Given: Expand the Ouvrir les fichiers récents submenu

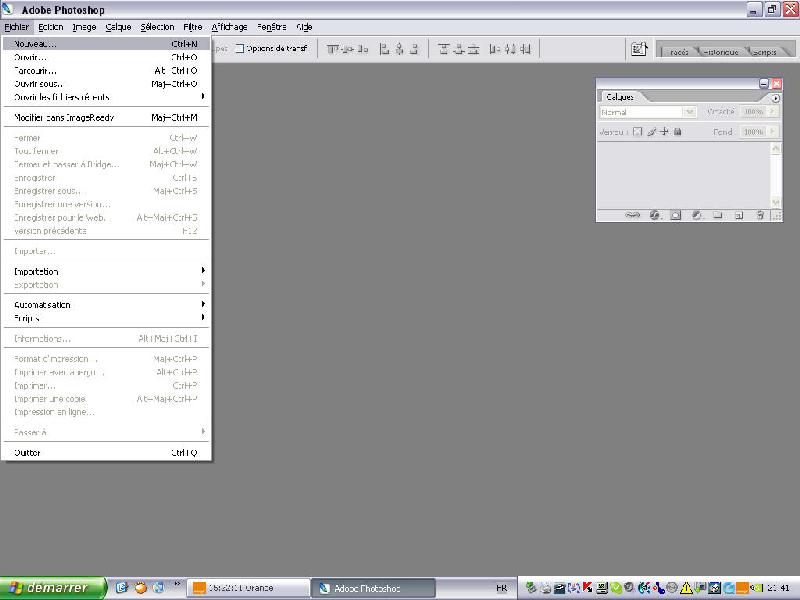Looking at the screenshot, I should tap(106, 97).
